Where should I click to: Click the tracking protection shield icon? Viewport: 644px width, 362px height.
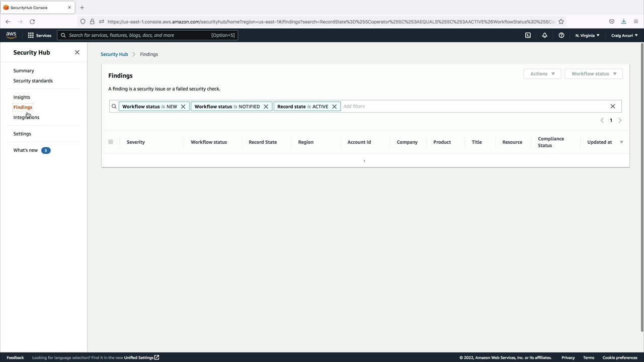pos(83,22)
